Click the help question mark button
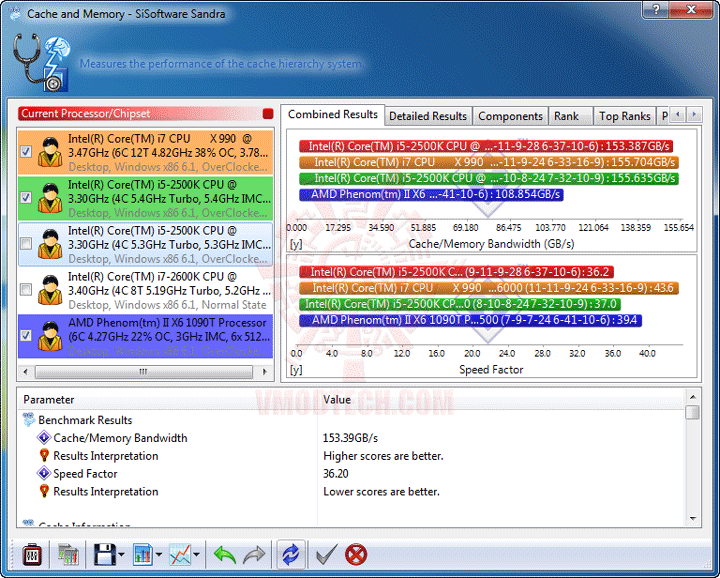 pos(656,9)
